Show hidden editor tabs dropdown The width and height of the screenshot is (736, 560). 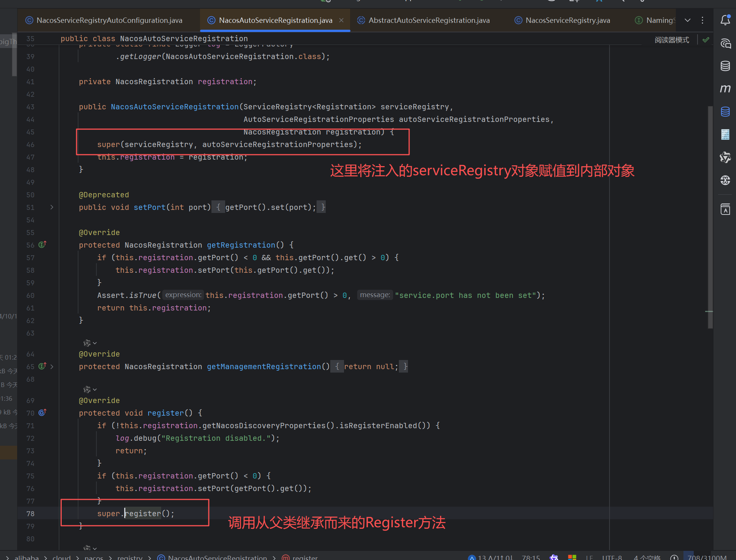click(687, 20)
